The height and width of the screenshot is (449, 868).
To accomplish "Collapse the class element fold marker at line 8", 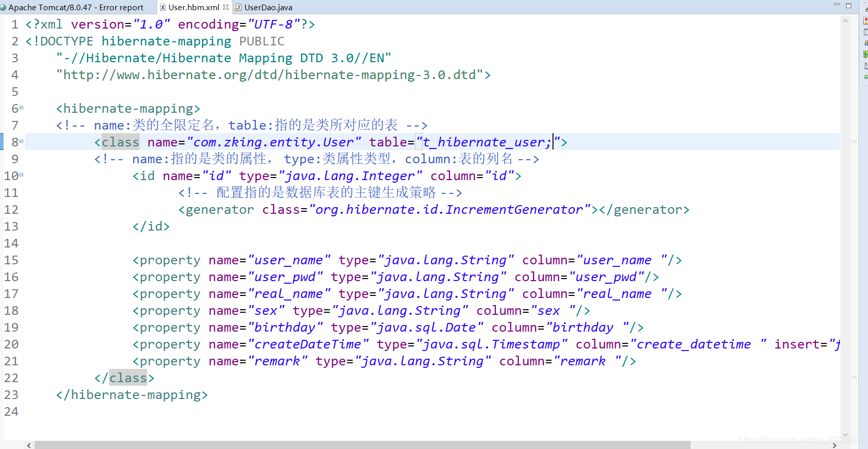I will coord(21,141).
